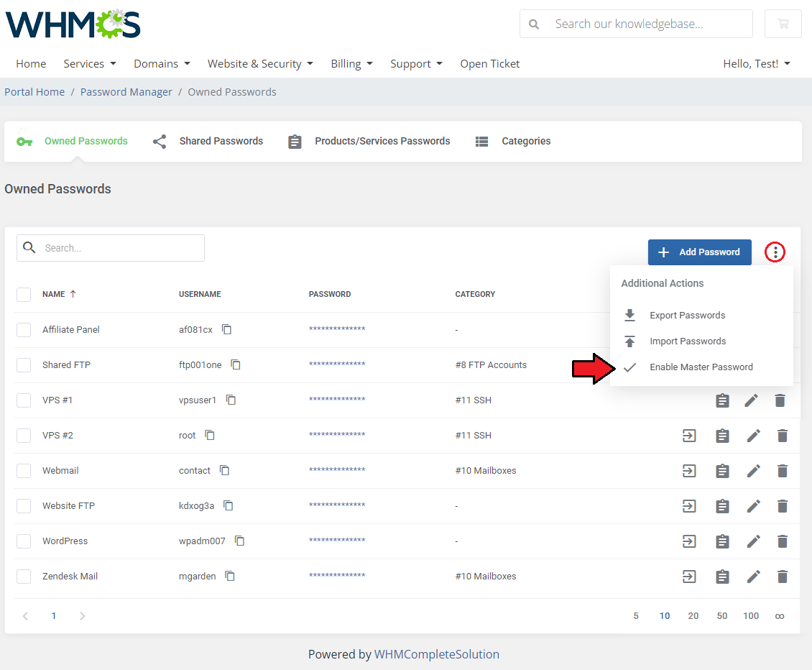Copy the mgarden username
This screenshot has height=670, width=812.
tap(230, 577)
